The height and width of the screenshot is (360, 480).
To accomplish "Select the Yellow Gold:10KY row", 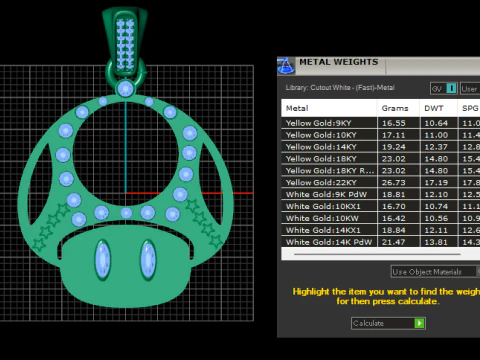I will tap(381, 135).
